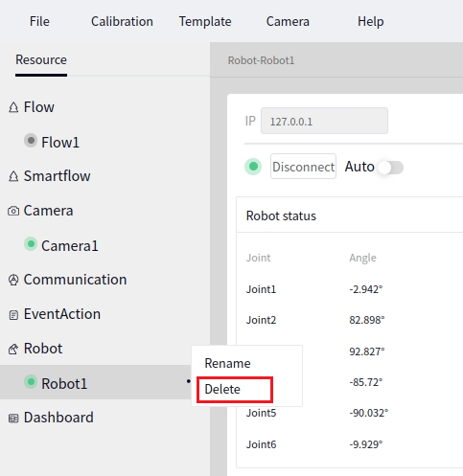Viewport: 463px width, 476px height.
Task: Select the Robot1 tree item
Action: coord(96,382)
